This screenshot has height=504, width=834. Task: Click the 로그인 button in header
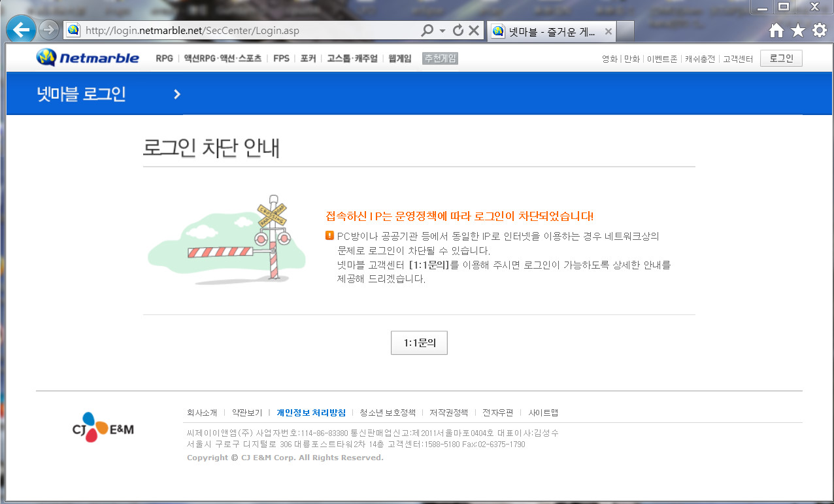coord(781,58)
